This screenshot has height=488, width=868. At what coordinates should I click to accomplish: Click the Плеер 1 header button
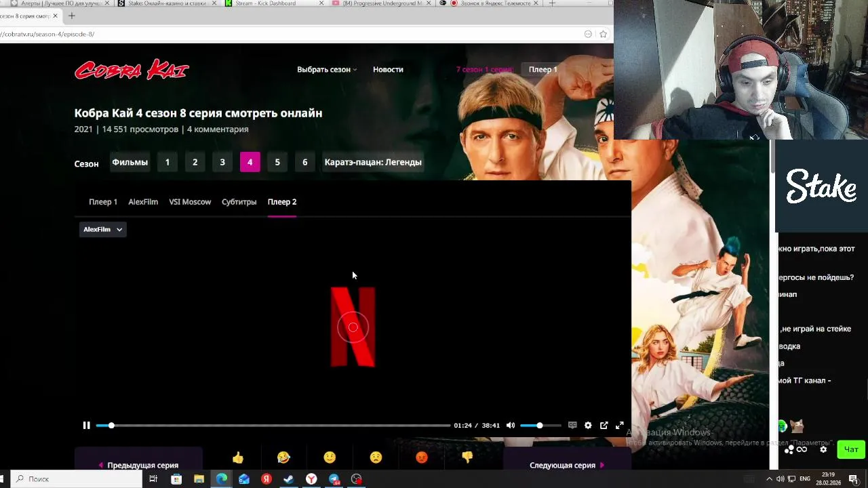pos(542,69)
